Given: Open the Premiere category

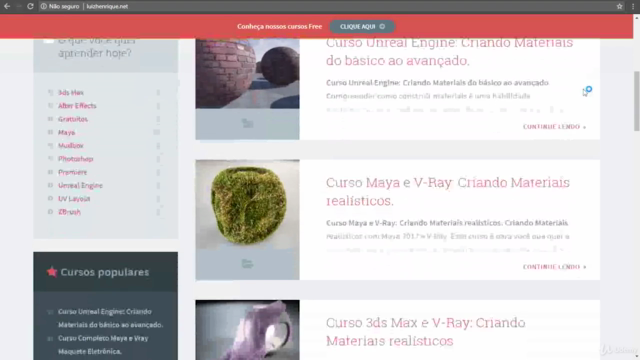Looking at the screenshot, I should point(72,172).
